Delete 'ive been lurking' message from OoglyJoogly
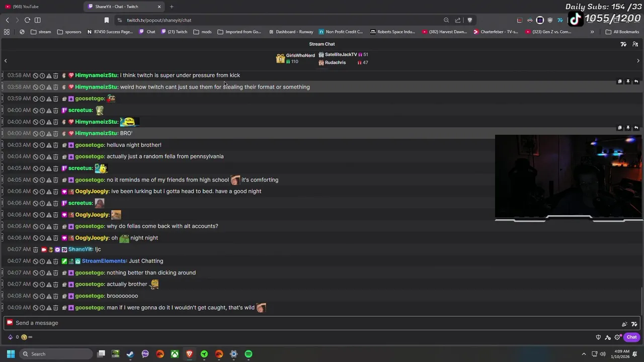 point(55,192)
